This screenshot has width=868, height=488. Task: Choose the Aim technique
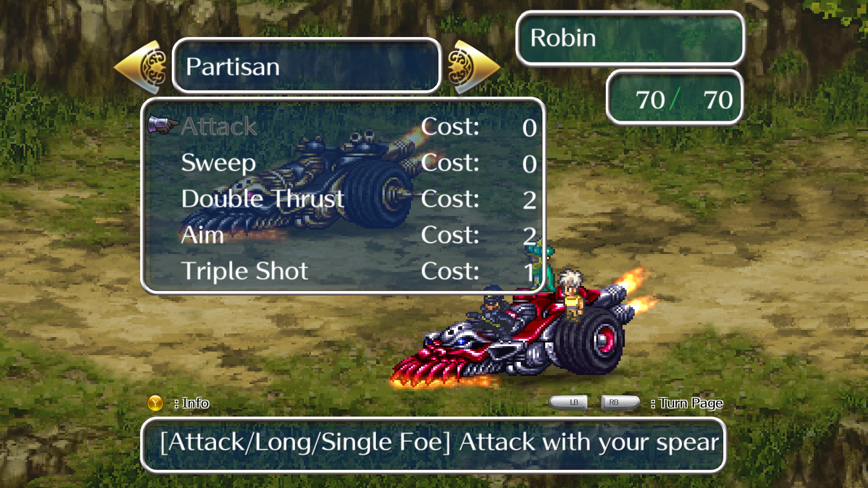344,235
